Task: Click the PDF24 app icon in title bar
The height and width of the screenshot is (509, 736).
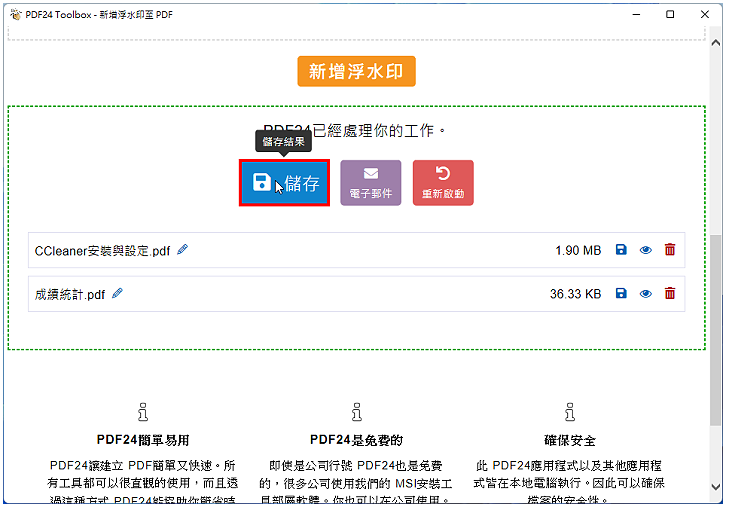Action: [15, 15]
